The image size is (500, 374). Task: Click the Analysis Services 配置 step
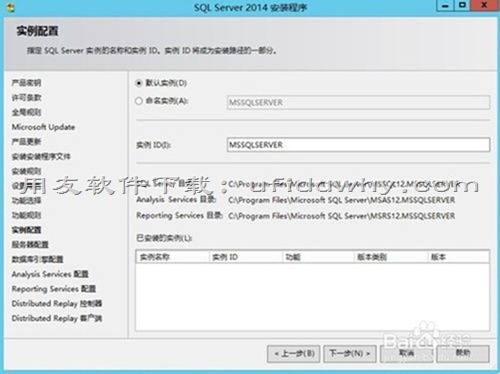50,274
